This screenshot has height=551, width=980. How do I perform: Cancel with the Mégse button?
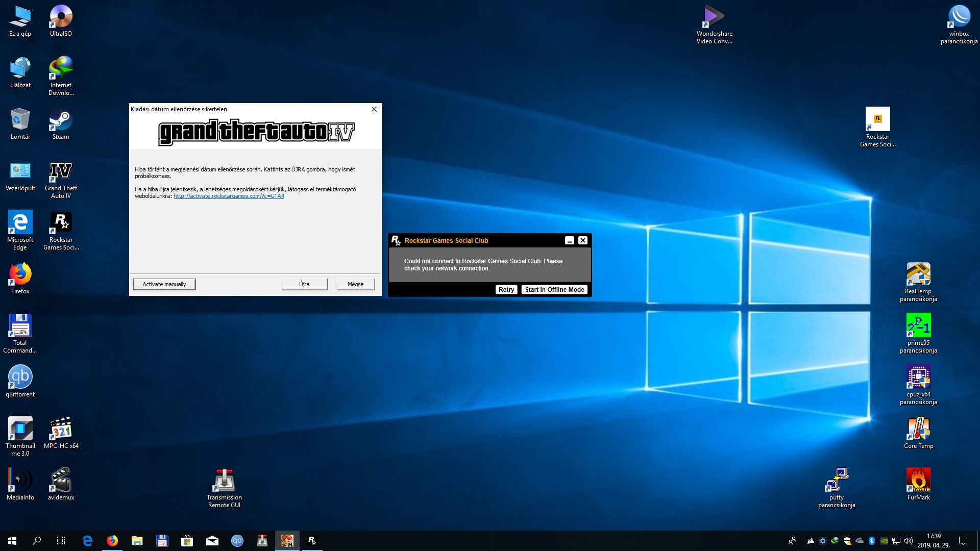[355, 284]
